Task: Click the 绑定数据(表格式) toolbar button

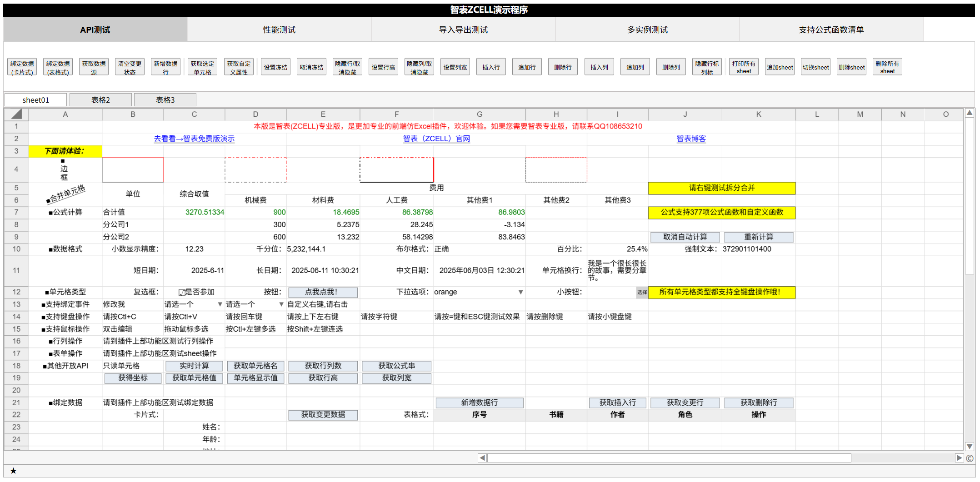Action: [x=58, y=67]
